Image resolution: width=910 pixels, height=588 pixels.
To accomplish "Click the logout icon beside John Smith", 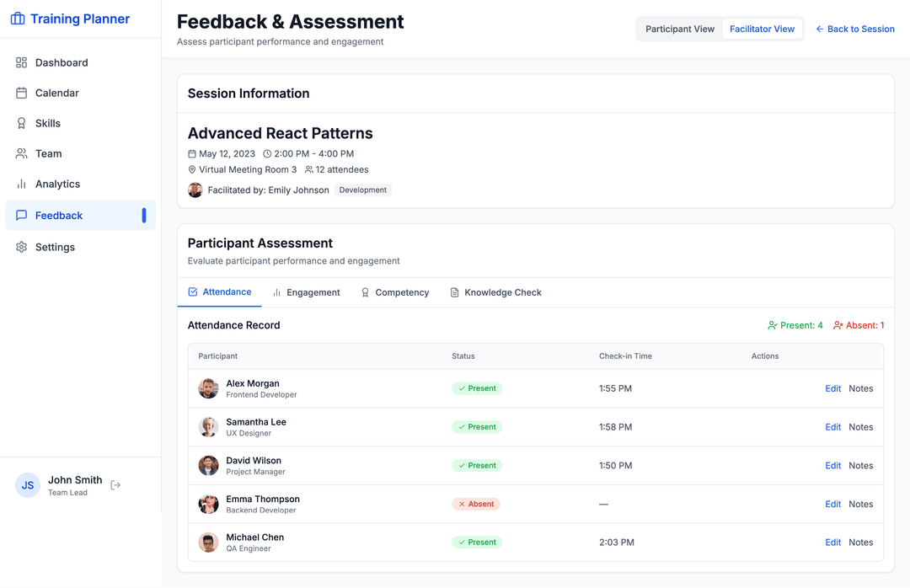I will (116, 485).
